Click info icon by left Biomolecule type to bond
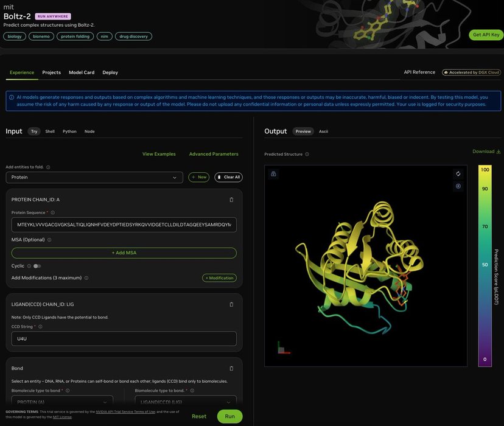The height and width of the screenshot is (426, 504). [68, 391]
